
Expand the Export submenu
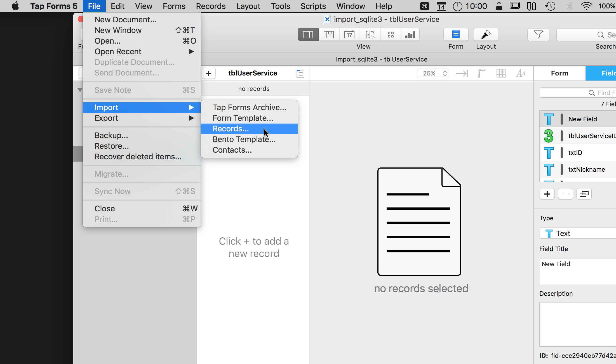(142, 118)
